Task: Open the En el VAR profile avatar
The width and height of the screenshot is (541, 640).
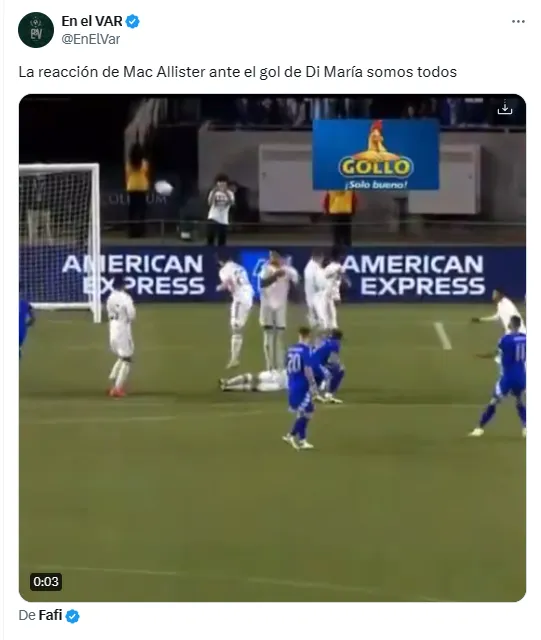Action: point(36,30)
